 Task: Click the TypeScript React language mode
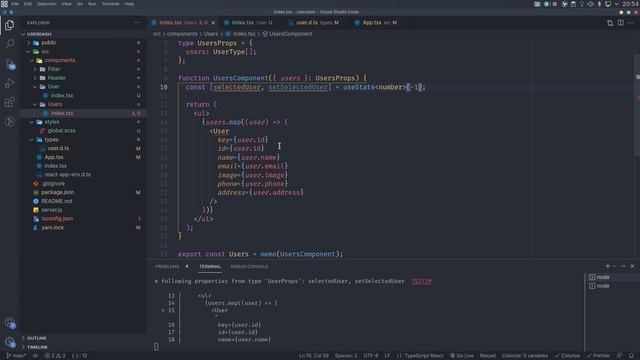423,356
